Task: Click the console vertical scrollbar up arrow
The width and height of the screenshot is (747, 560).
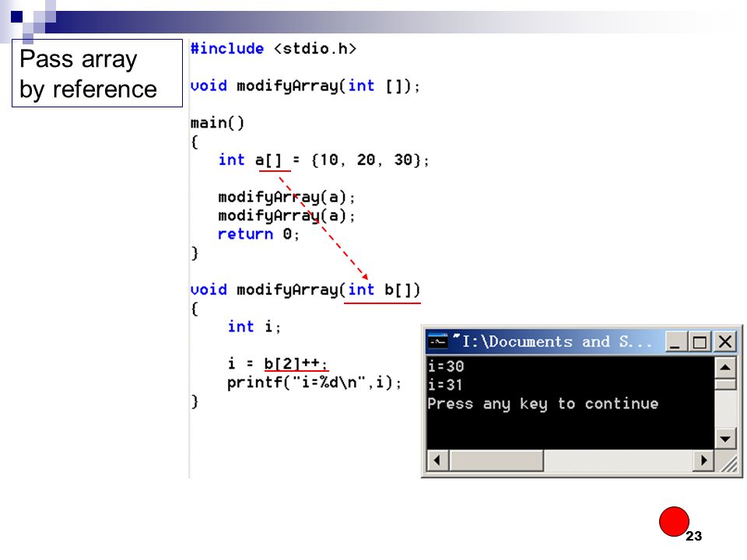Action: point(725,367)
